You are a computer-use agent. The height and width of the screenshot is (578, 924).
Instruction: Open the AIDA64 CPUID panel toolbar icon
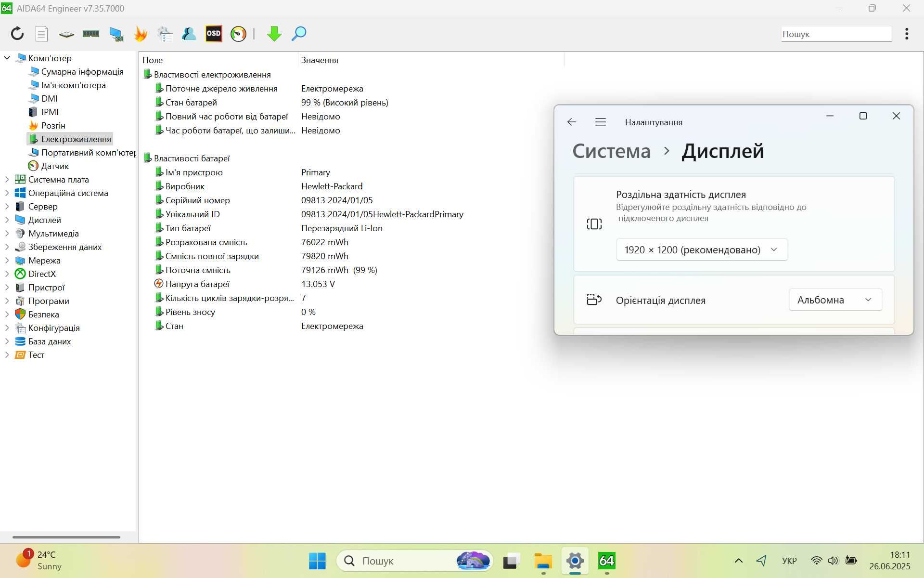(x=165, y=34)
